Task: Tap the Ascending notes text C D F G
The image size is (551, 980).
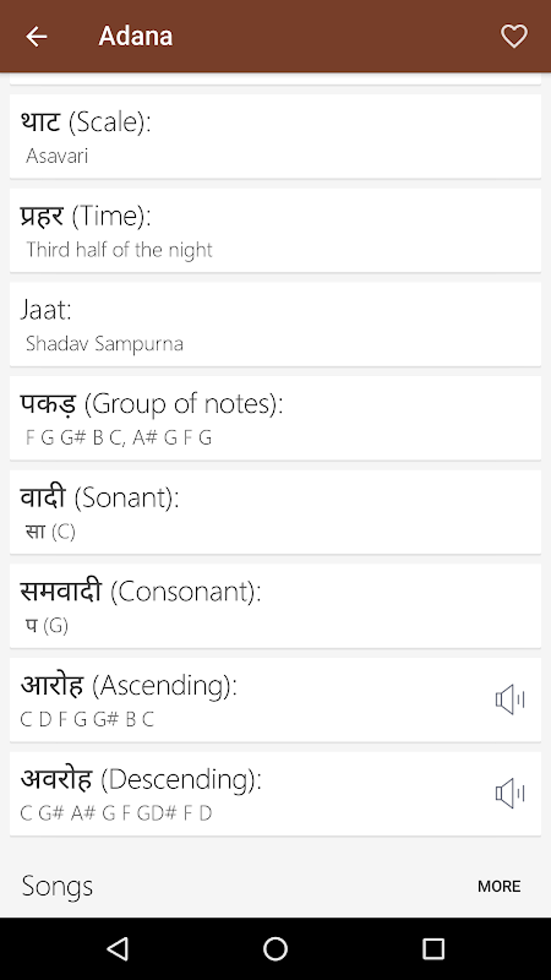Action: coord(87,719)
